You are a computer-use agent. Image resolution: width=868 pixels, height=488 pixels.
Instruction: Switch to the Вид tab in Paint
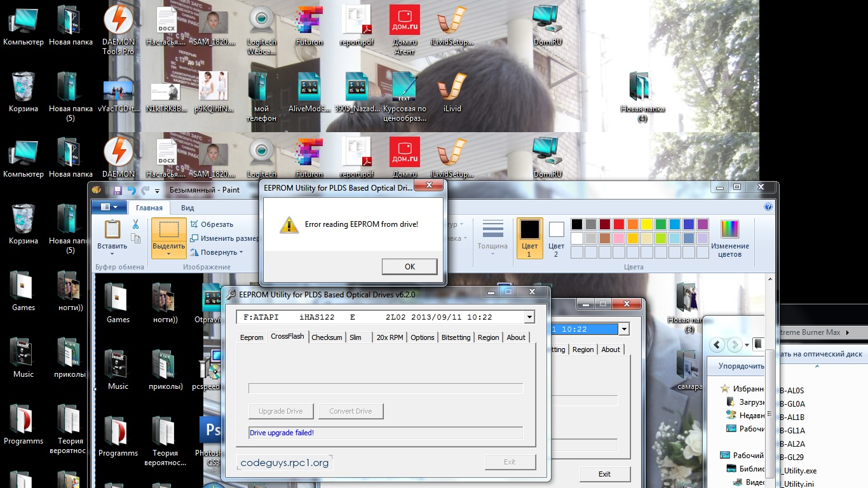tap(187, 207)
